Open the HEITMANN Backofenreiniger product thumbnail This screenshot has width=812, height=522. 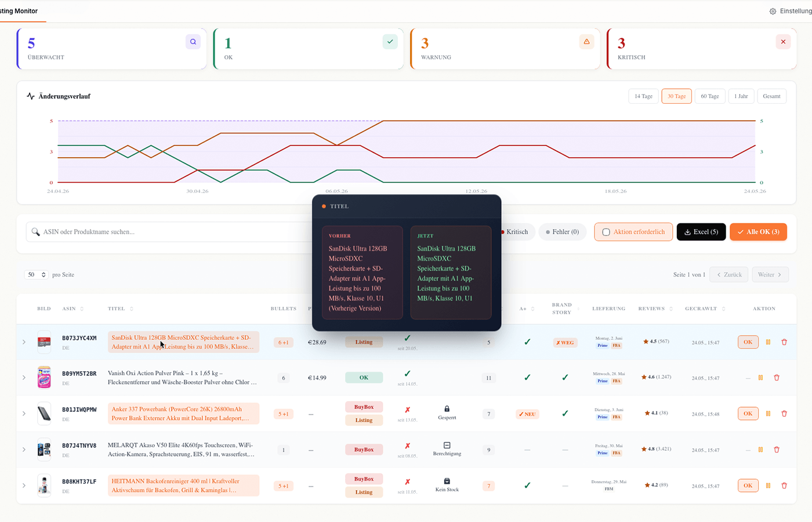click(44, 485)
